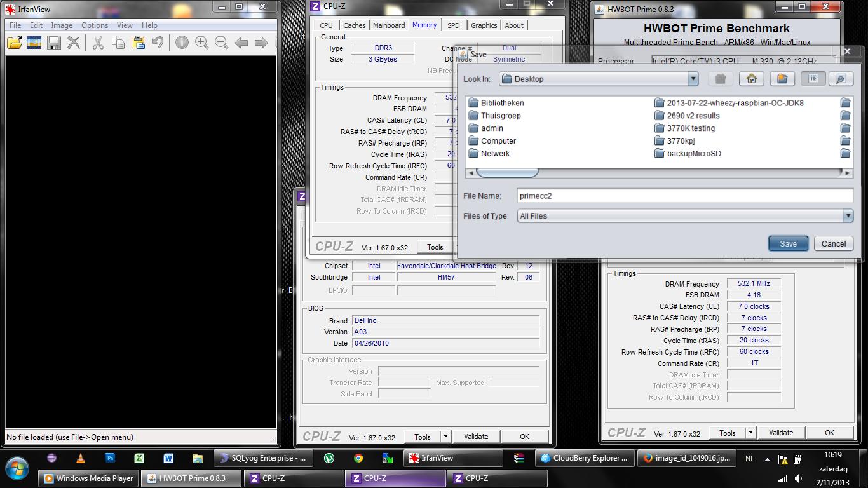Switch to About tab in CPU-Z
868x488 pixels.
(514, 25)
